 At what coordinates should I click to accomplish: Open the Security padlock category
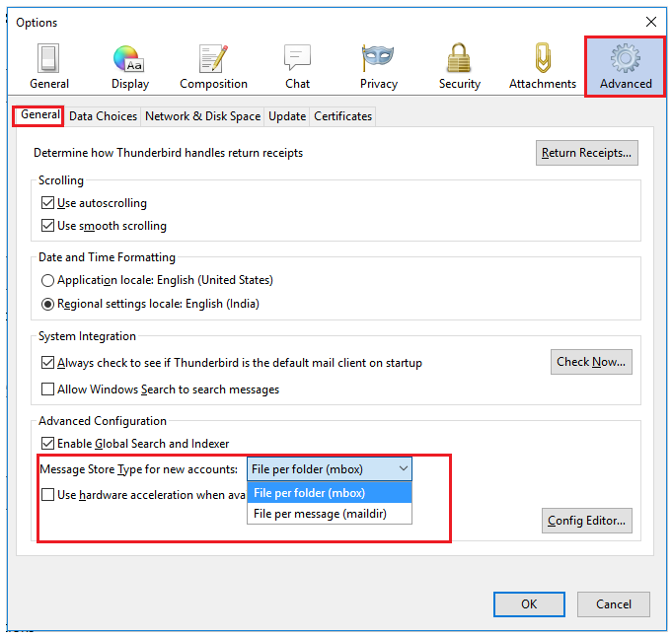point(460,66)
